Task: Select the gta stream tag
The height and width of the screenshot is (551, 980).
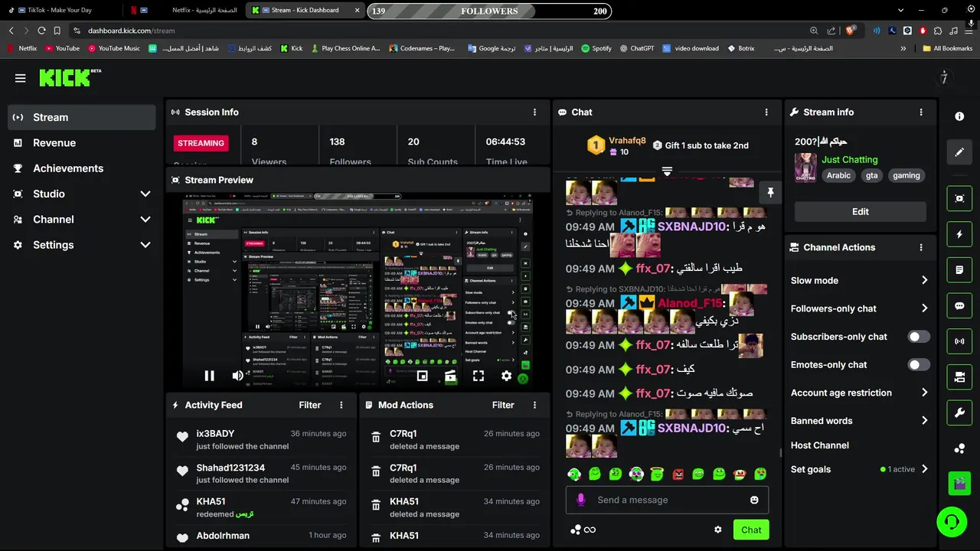Action: coord(871,175)
